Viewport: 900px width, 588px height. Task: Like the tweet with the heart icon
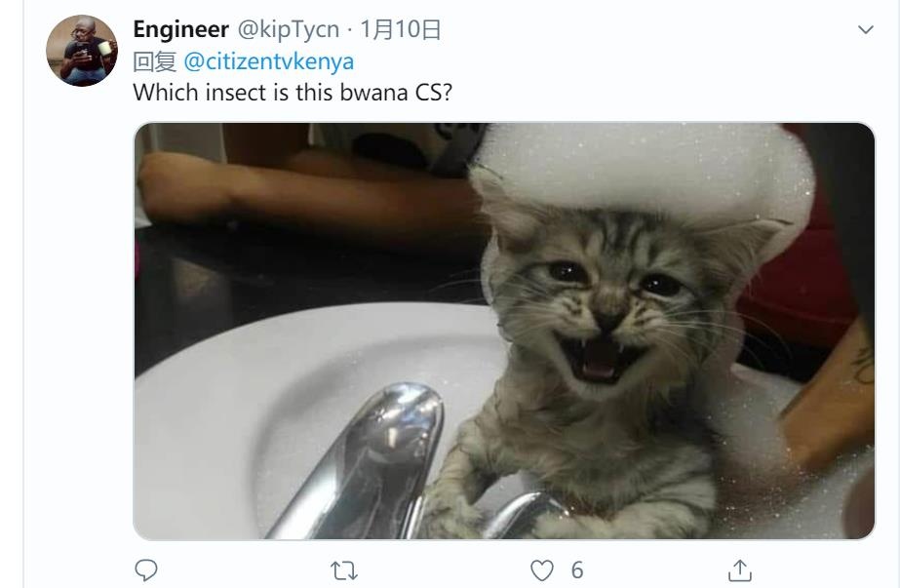541,570
